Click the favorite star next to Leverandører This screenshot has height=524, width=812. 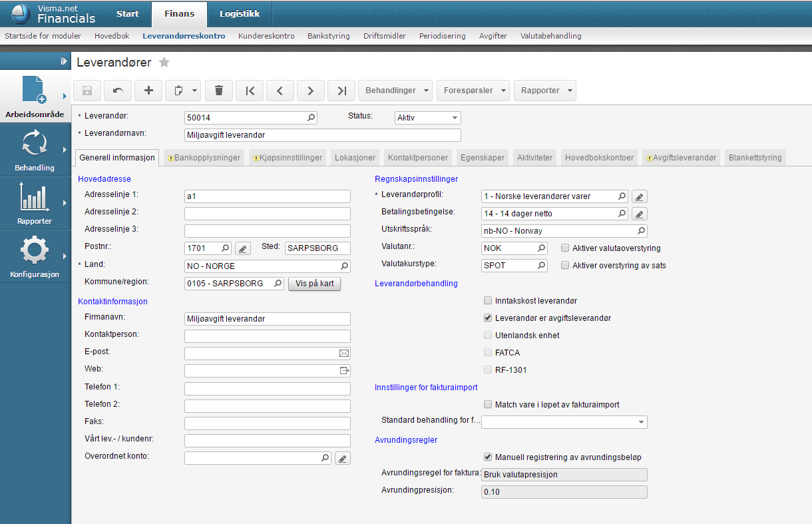[164, 63]
